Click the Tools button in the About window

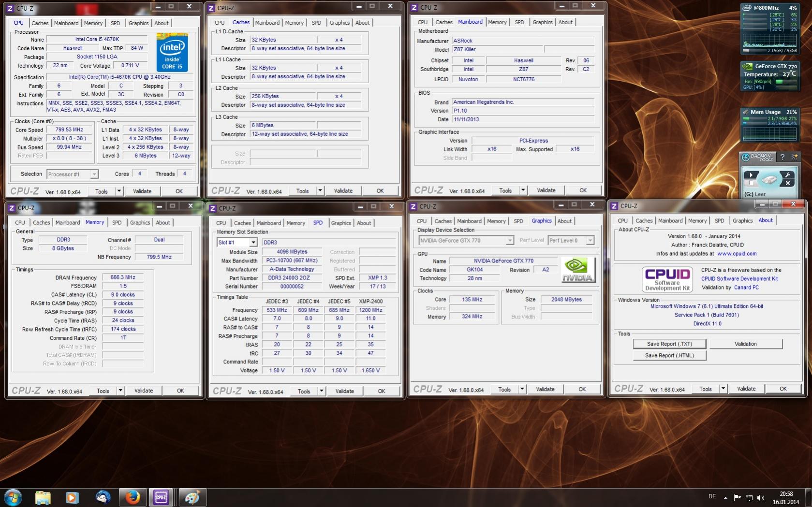706,389
